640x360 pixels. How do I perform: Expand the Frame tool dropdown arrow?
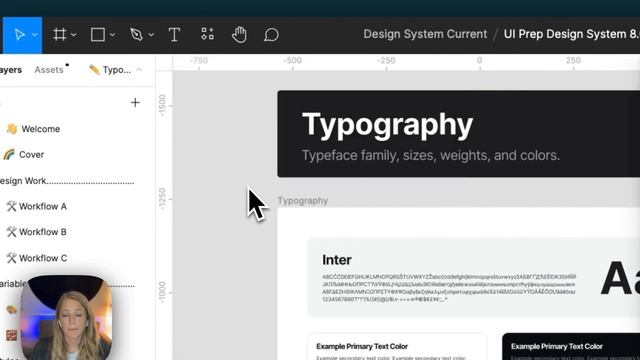pos(74,35)
